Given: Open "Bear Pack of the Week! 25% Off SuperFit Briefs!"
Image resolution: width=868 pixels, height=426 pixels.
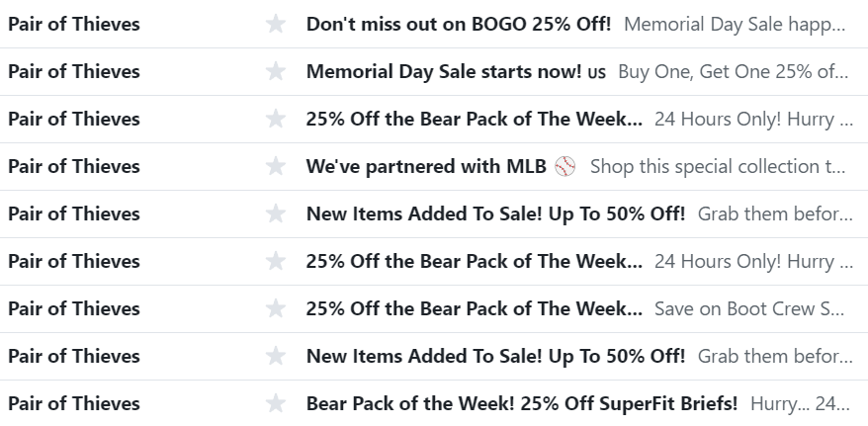Looking at the screenshot, I should pyautogui.click(x=521, y=403).
